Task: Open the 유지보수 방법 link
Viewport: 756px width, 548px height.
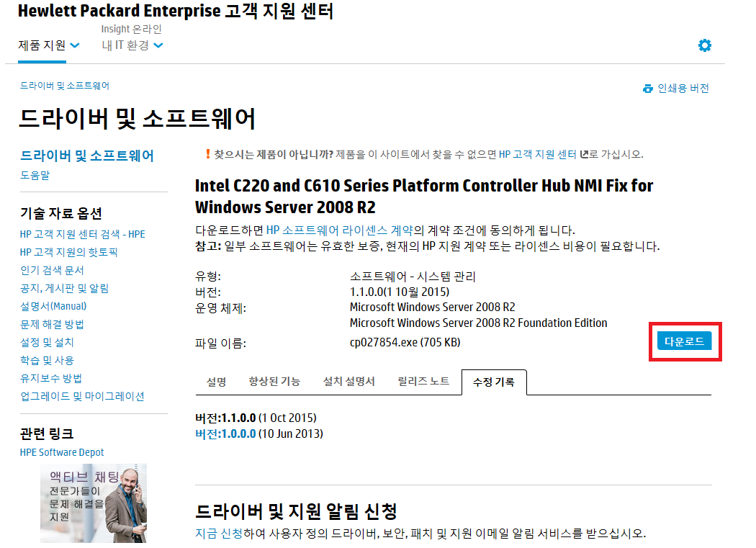Action: pyautogui.click(x=51, y=378)
